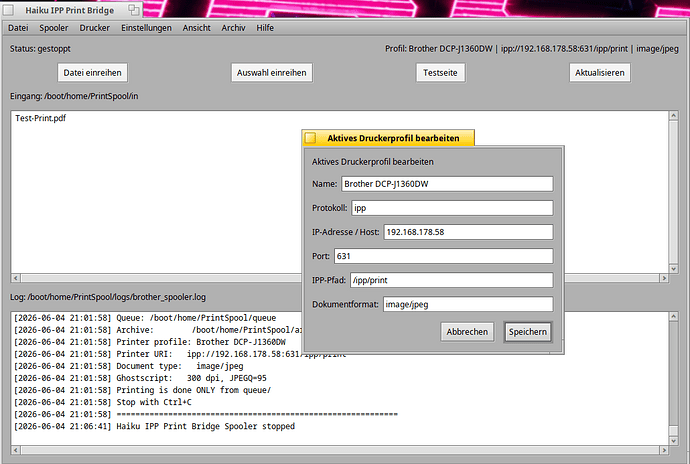
Task: Close the Haiku IPP Print Bridge window
Action: click(8, 10)
